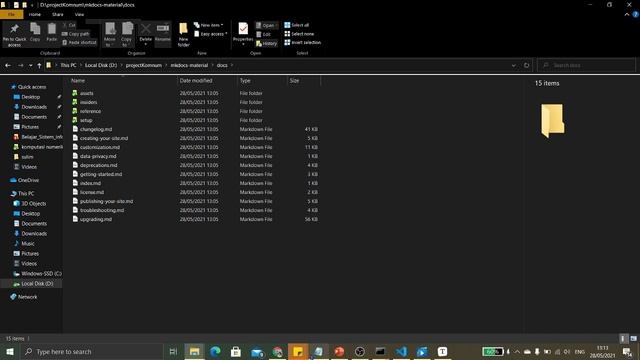Open file History from the ribbon
The width and height of the screenshot is (640, 360).
(x=267, y=43)
